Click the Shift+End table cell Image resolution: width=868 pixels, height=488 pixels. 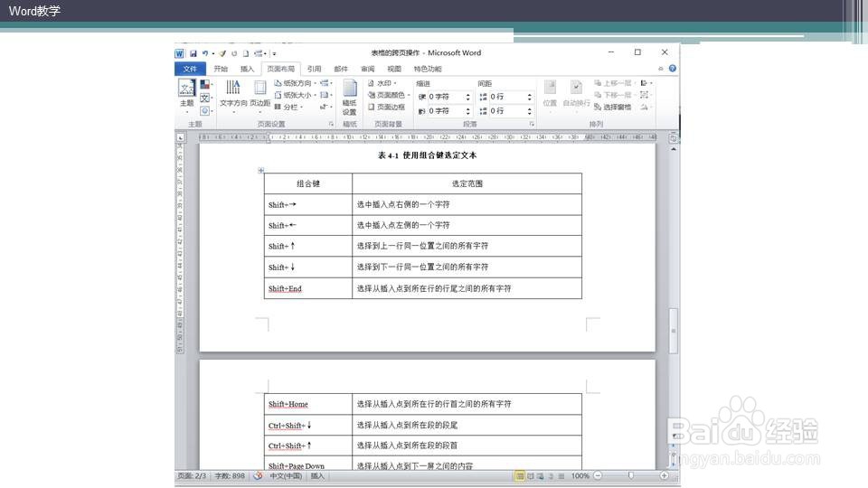307,288
